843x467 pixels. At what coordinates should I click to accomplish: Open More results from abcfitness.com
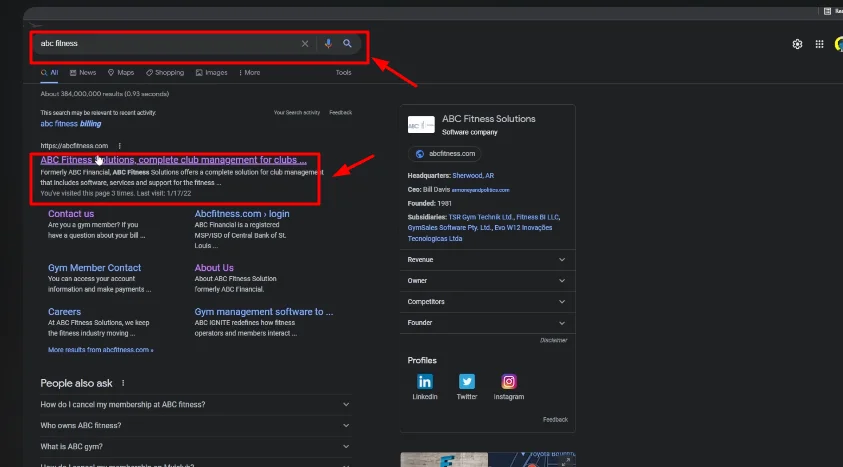[x=101, y=350]
